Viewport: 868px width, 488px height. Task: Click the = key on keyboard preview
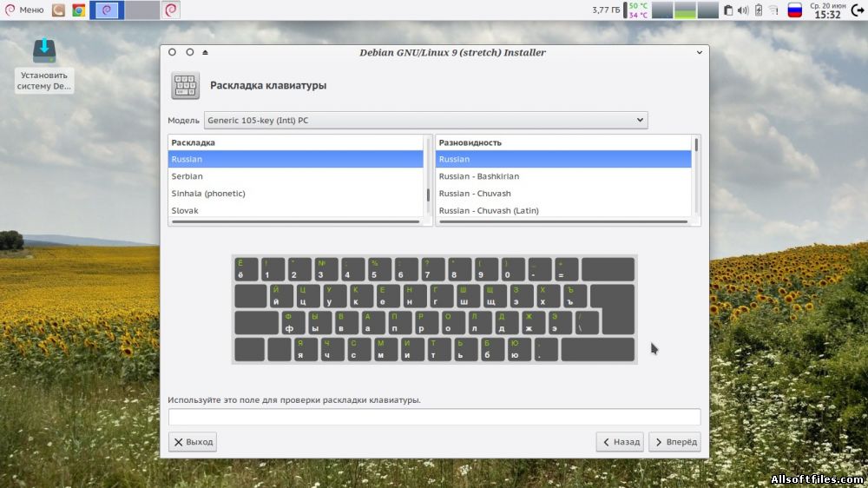566,269
